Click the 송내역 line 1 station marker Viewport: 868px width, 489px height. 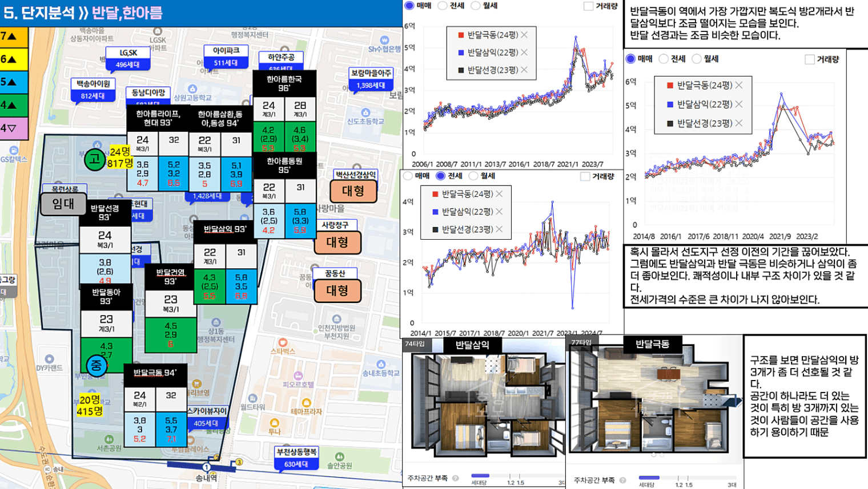tap(207, 467)
